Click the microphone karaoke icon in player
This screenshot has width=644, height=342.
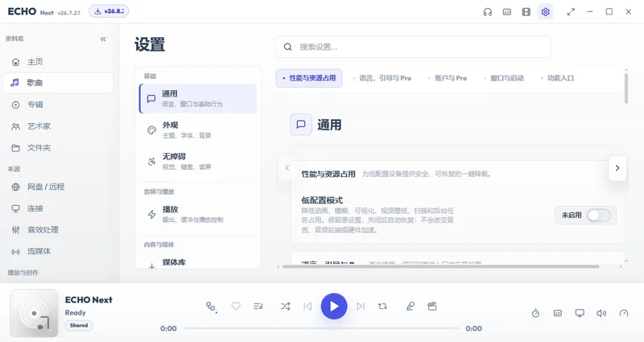410,307
